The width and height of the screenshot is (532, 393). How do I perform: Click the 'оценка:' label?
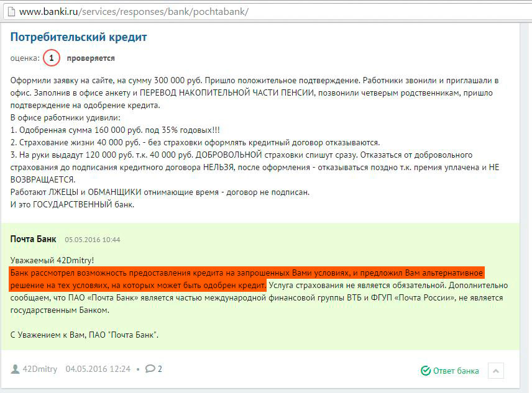pos(25,58)
